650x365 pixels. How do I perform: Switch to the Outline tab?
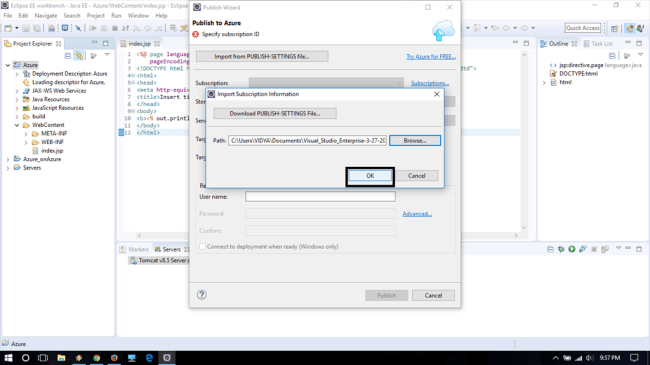pos(558,44)
